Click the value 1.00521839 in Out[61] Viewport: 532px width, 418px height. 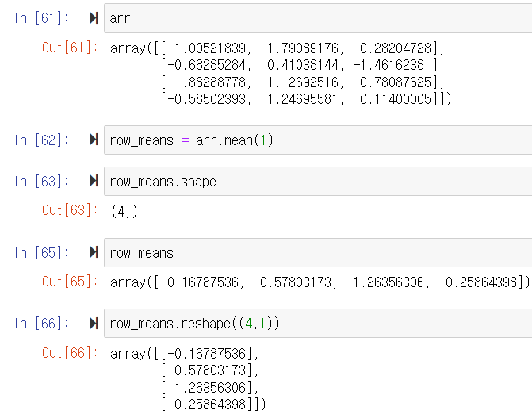tap(210, 48)
